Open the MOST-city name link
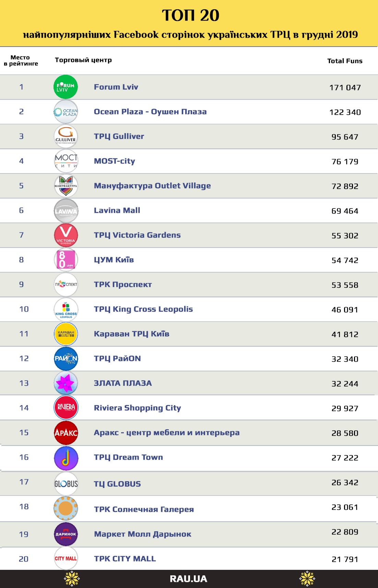The height and width of the screenshot is (588, 378). coord(114,161)
